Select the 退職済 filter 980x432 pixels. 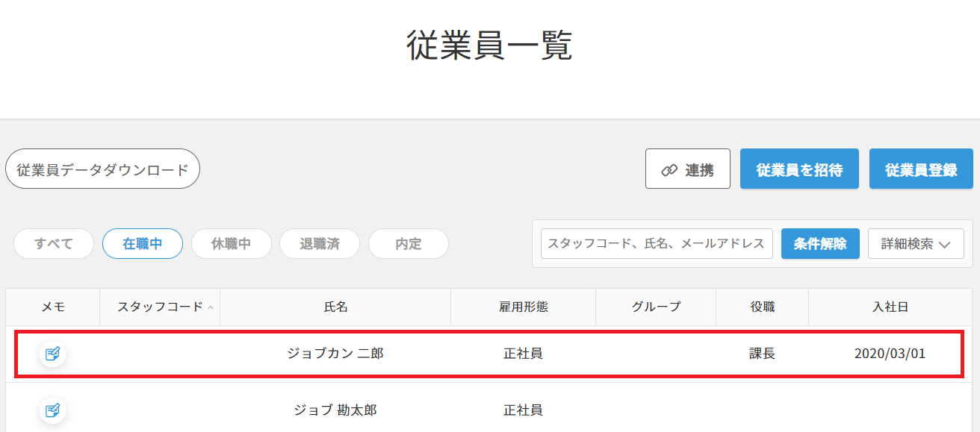point(320,243)
